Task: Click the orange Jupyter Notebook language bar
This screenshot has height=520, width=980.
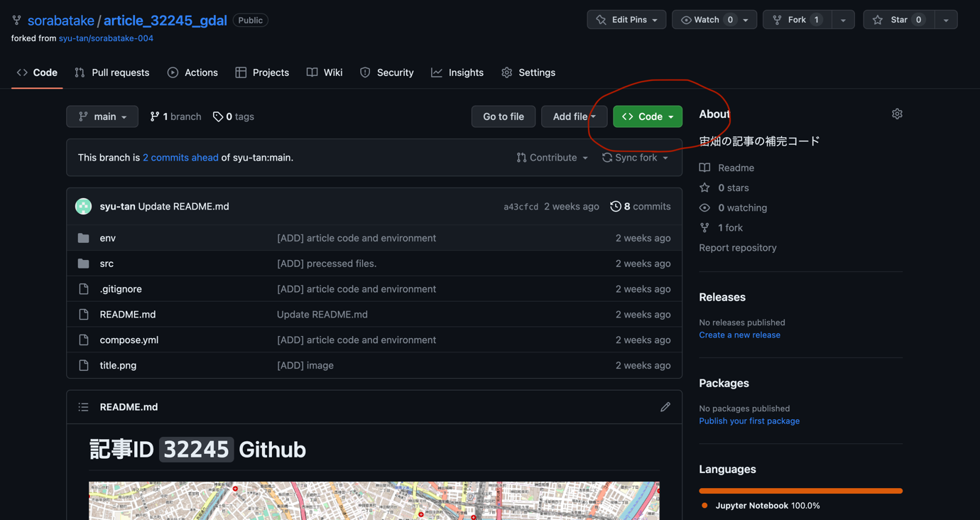Action: pos(800,491)
